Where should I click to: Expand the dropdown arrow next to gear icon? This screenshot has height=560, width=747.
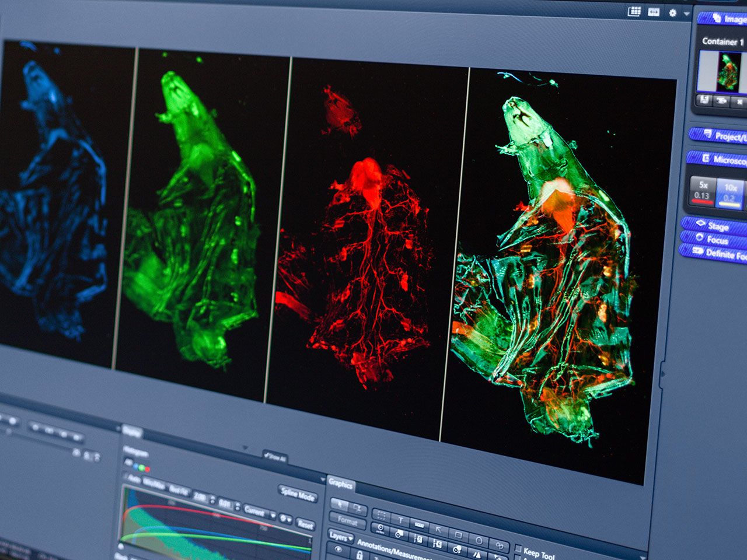coord(686,13)
